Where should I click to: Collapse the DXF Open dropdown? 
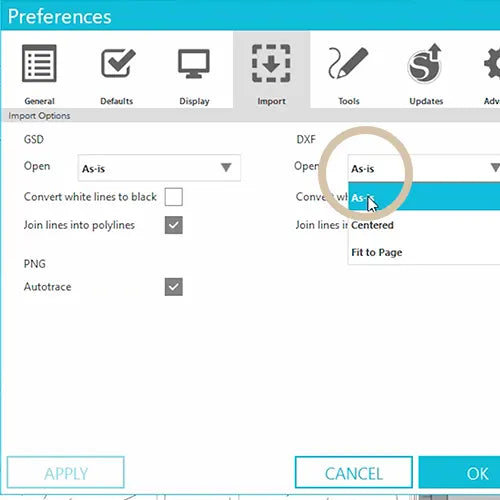tap(424, 168)
